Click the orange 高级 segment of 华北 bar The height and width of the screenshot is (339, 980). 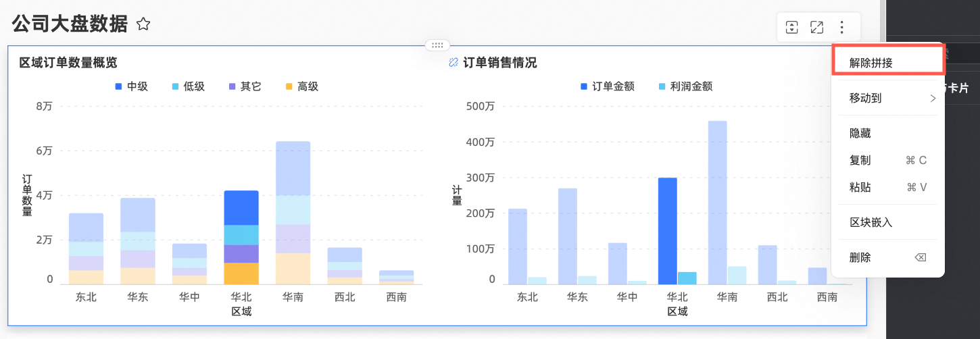241,273
